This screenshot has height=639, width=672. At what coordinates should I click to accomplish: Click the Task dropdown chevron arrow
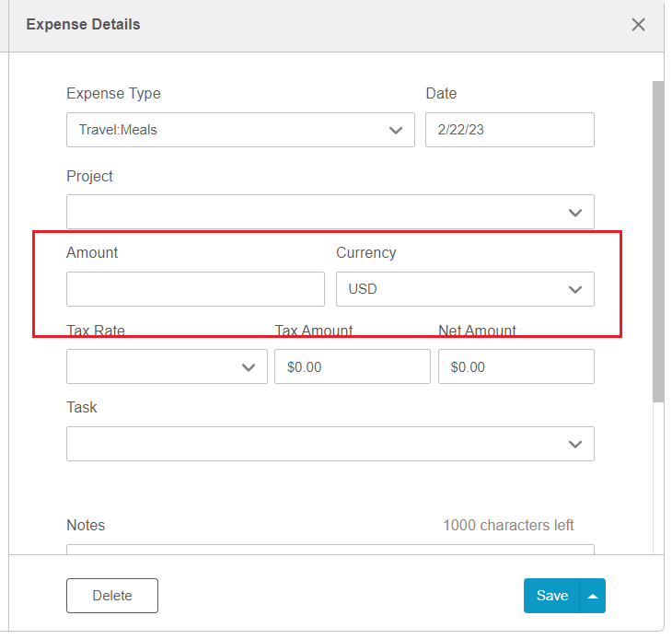[575, 444]
